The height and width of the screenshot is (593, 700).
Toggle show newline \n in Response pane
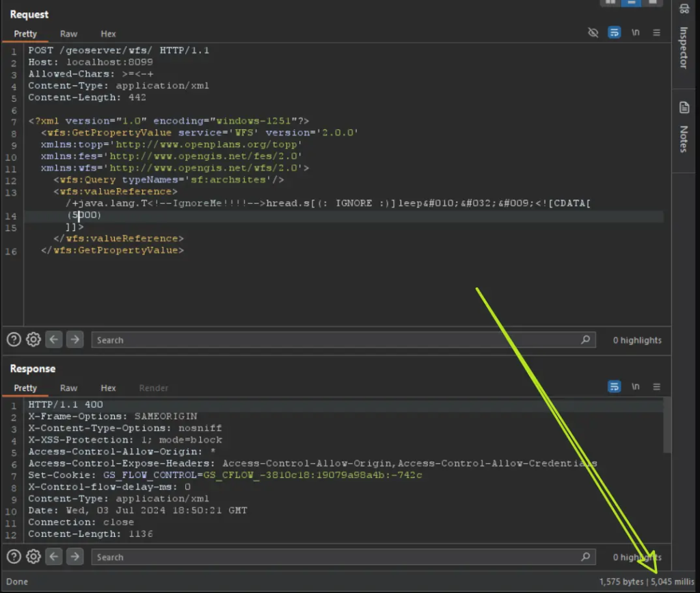click(x=635, y=386)
